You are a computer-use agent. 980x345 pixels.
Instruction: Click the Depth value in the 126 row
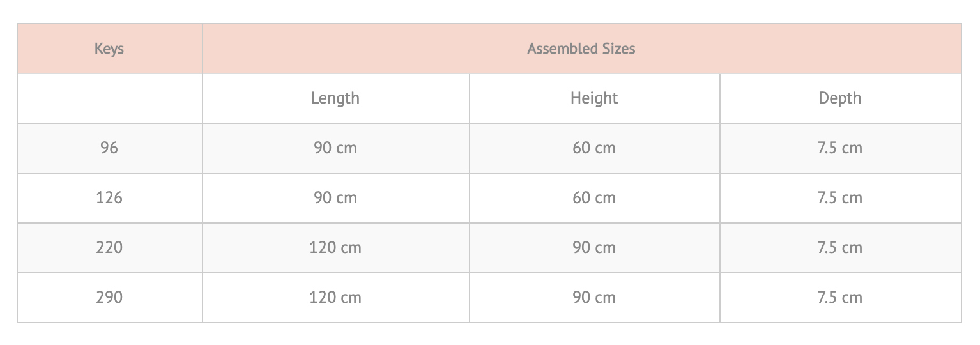point(839,198)
